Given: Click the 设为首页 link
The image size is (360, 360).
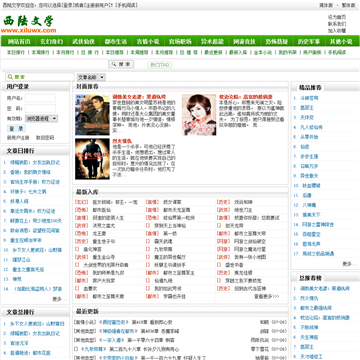Looking at the screenshot, I should point(337,17).
